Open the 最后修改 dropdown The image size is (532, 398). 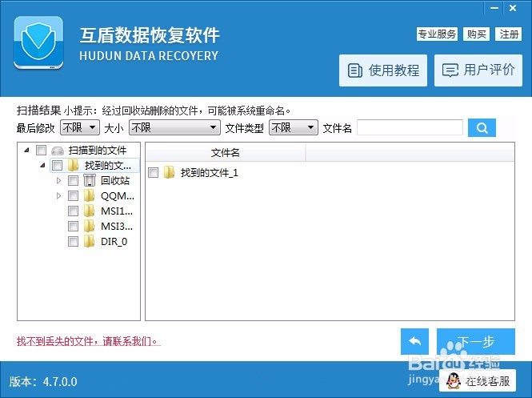click(80, 127)
